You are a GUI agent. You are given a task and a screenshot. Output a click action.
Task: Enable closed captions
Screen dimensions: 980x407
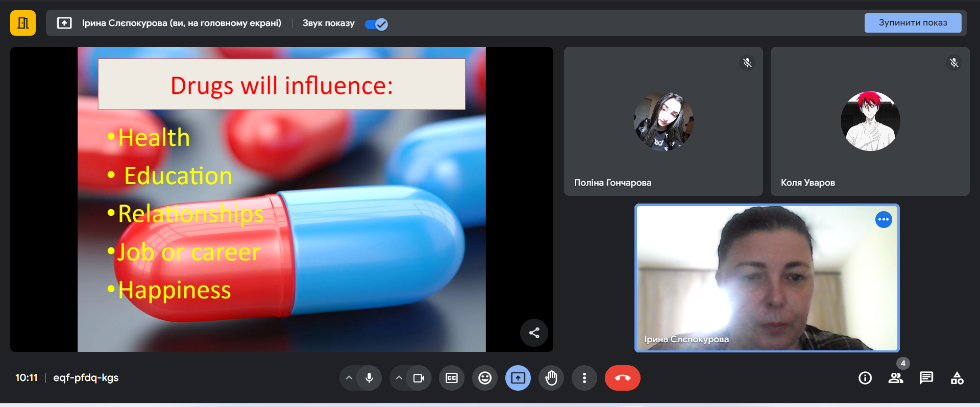click(x=452, y=378)
